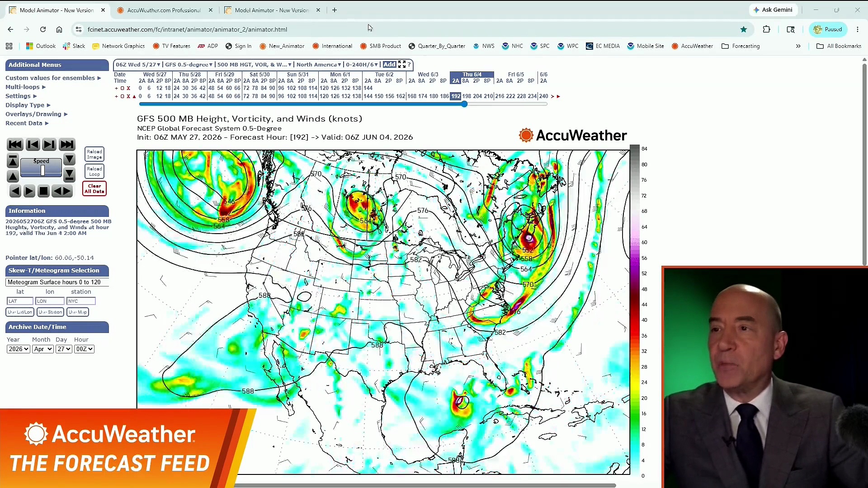The height and width of the screenshot is (488, 868).
Task: Open 500 MB HGT, VOR parameter dropdown
Action: 254,65
